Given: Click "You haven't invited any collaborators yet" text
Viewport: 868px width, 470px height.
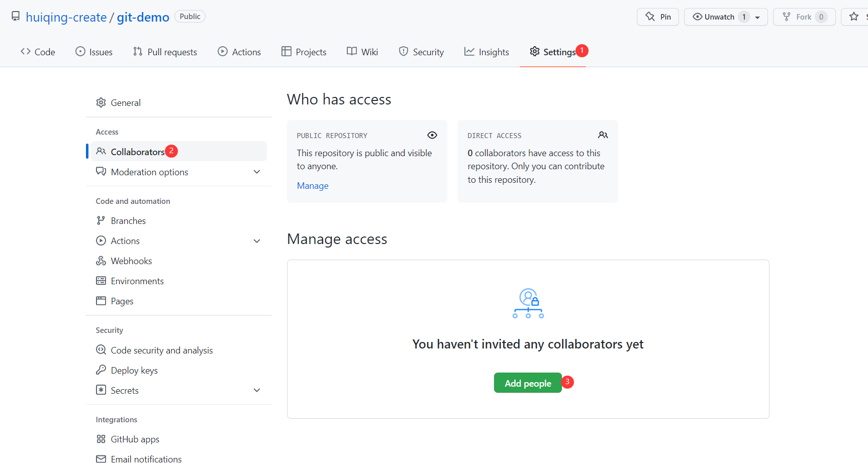Looking at the screenshot, I should click(x=528, y=344).
